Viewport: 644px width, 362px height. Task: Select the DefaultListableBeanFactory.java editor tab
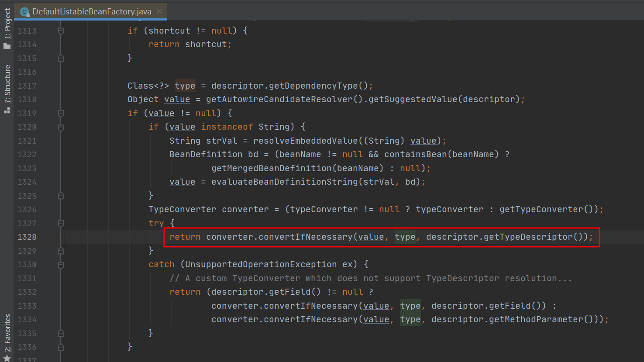coord(91,11)
